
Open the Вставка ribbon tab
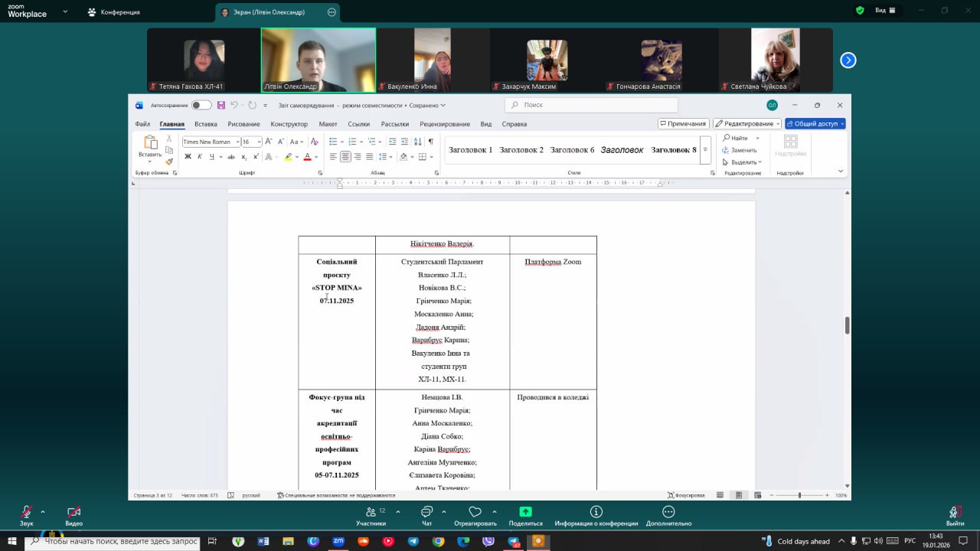click(205, 124)
